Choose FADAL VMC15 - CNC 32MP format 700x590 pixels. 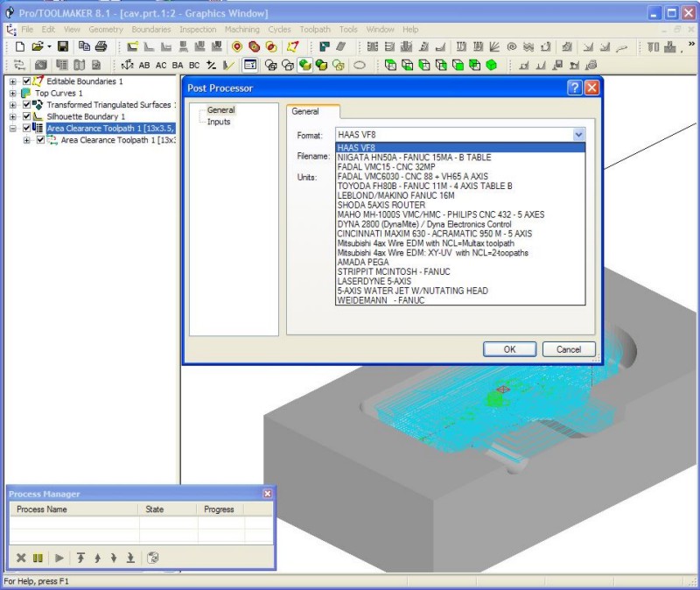460,166
